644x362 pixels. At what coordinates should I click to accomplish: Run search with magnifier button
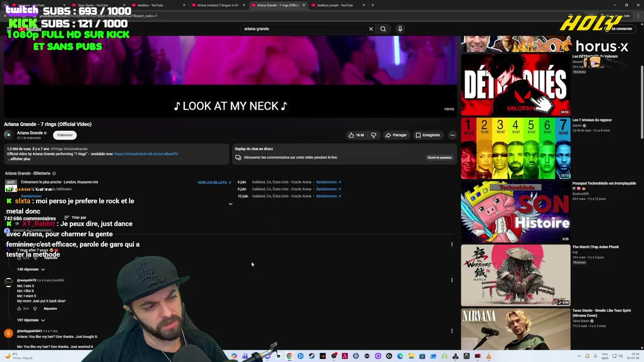383,29
